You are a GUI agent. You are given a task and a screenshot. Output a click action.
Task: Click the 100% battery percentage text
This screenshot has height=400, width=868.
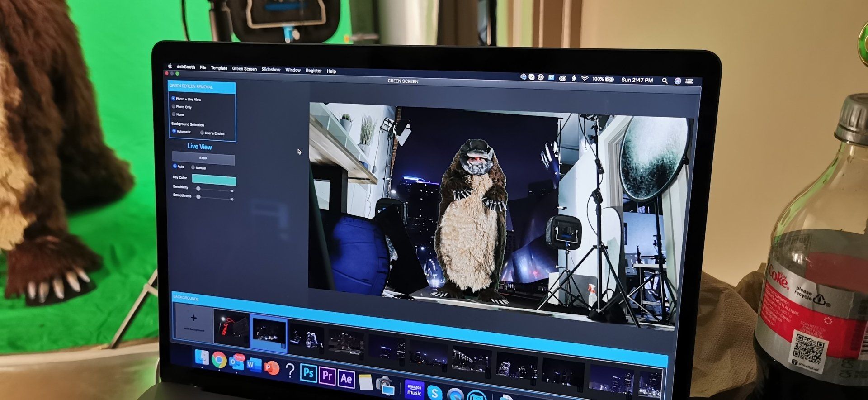pyautogui.click(x=598, y=79)
